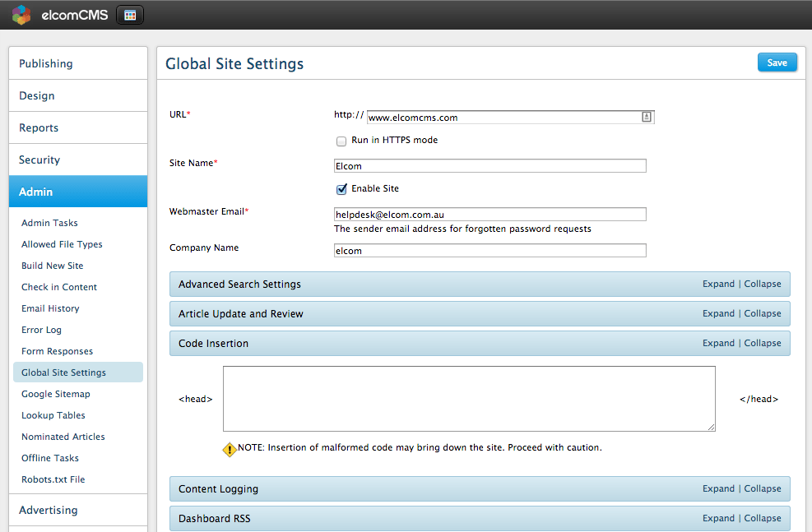812x532 pixels.
Task: Click the small icon inside the URL field
Action: click(x=646, y=117)
